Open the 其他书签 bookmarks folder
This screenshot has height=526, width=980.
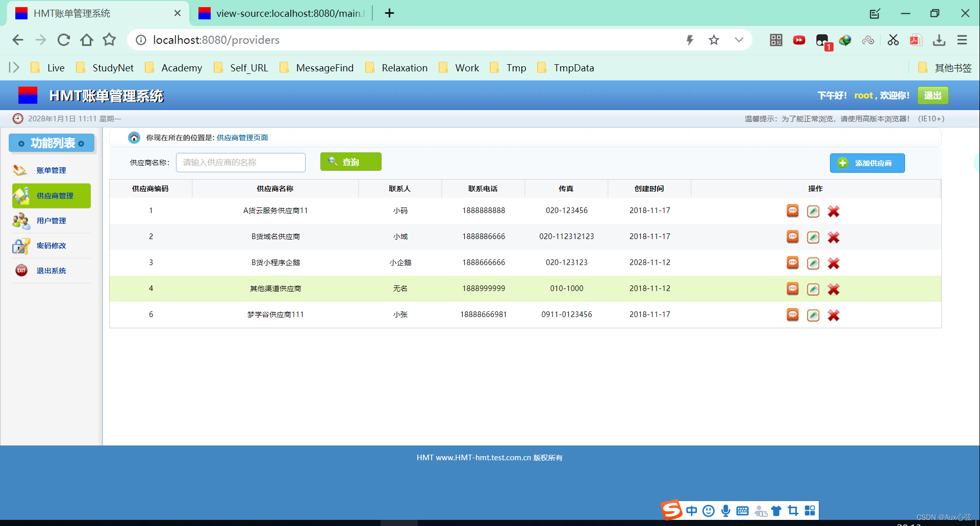pyautogui.click(x=945, y=68)
